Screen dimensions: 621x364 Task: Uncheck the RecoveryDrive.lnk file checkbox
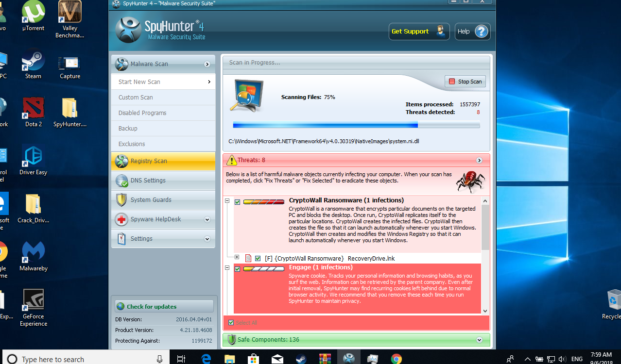(x=258, y=258)
